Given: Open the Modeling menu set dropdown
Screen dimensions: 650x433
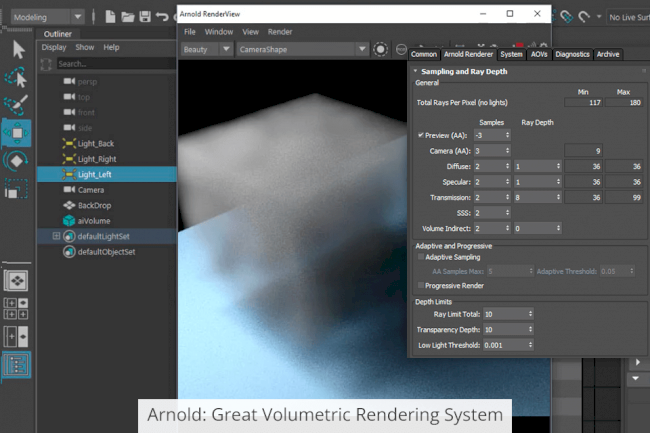Looking at the screenshot, I should click(47, 17).
